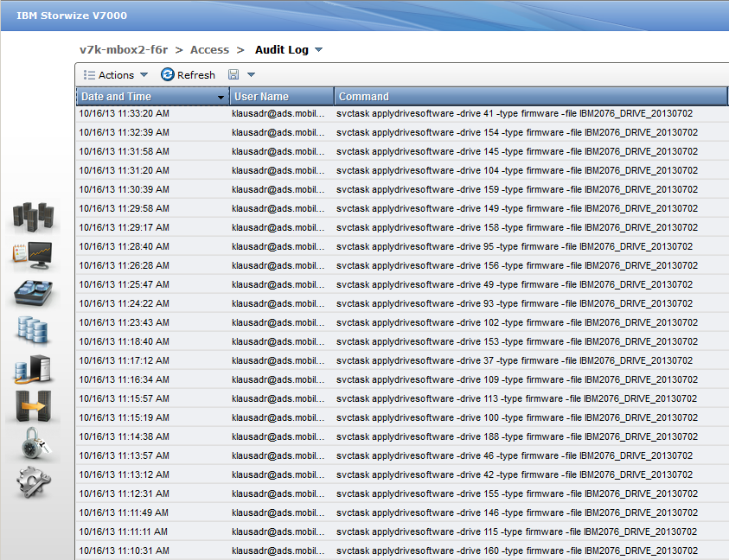Expand the arrow next to the save icon

(x=251, y=75)
